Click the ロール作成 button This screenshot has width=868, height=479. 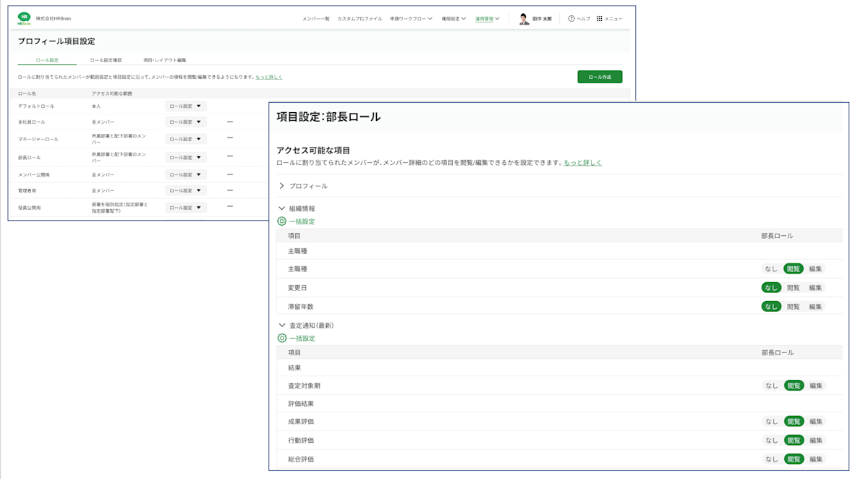[600, 77]
